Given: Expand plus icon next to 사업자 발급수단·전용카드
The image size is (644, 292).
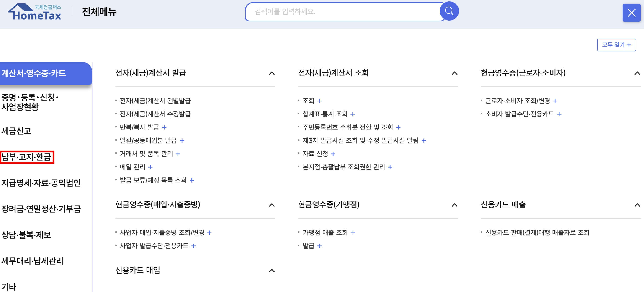Looking at the screenshot, I should [x=193, y=246].
